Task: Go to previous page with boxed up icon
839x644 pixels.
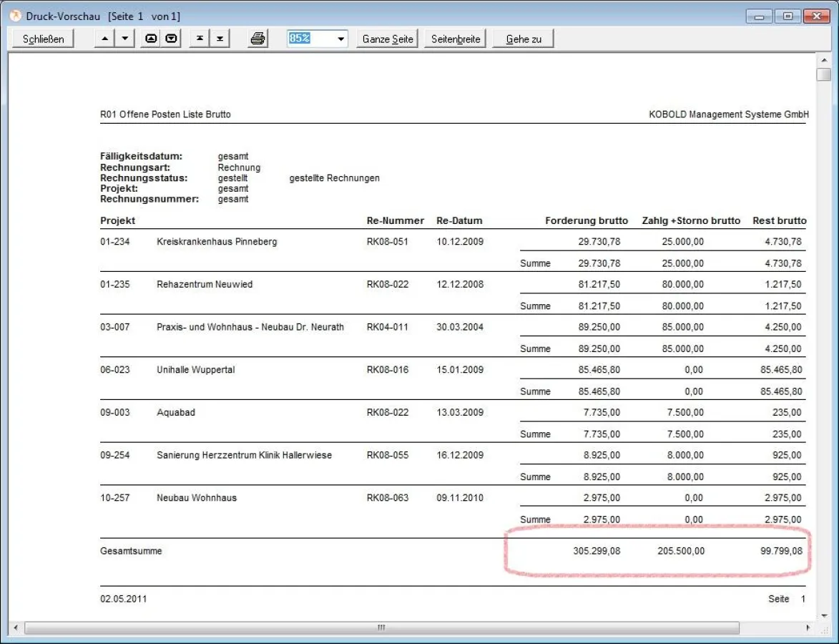Action: [x=151, y=39]
